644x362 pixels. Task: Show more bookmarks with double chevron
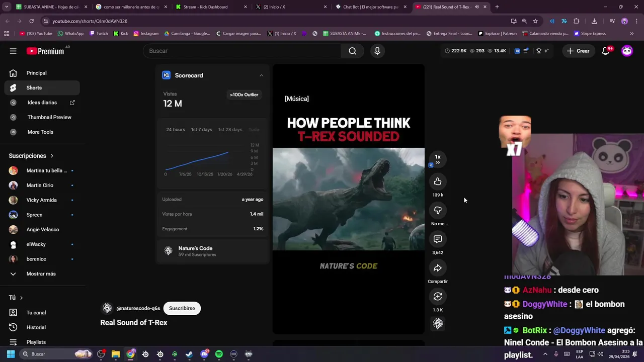click(x=632, y=34)
